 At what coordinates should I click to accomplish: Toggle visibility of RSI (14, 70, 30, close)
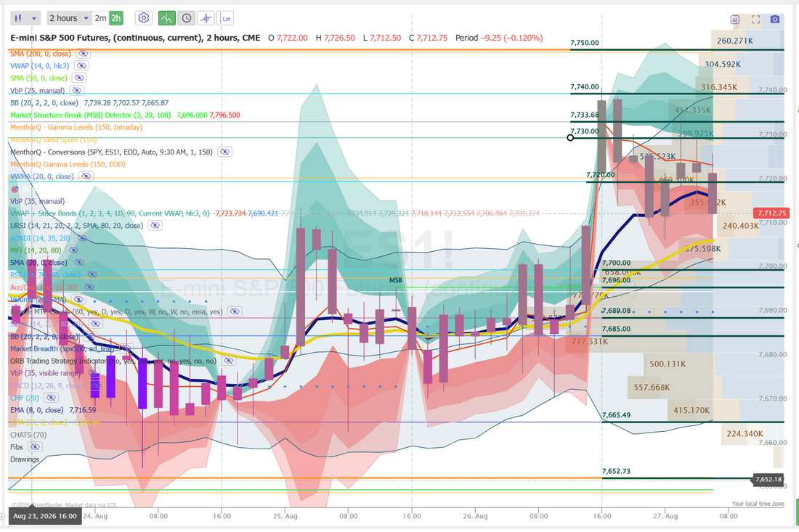tap(92, 274)
